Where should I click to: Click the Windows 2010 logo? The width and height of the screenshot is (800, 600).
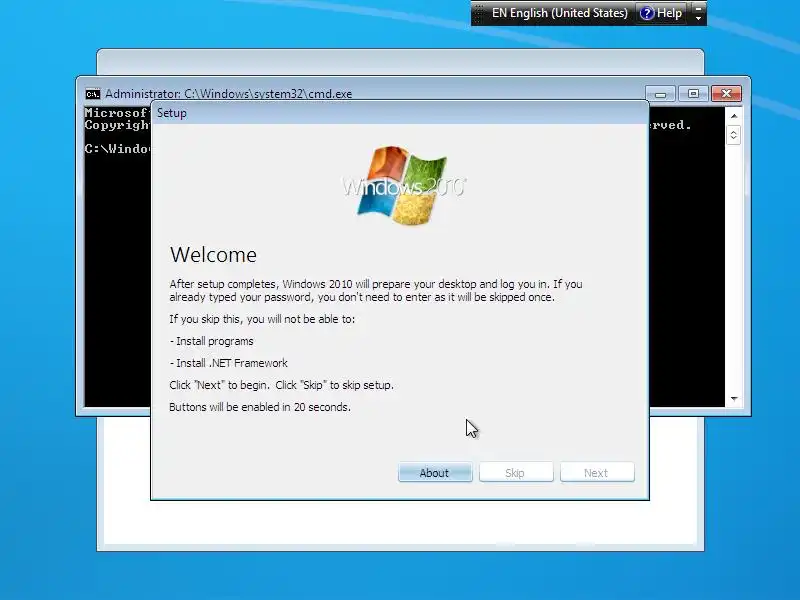tap(403, 186)
